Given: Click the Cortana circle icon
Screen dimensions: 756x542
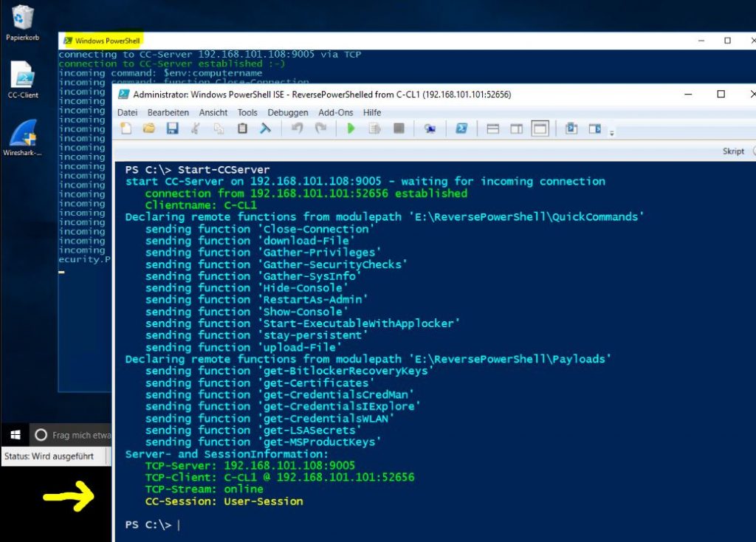Looking at the screenshot, I should pos(41,435).
